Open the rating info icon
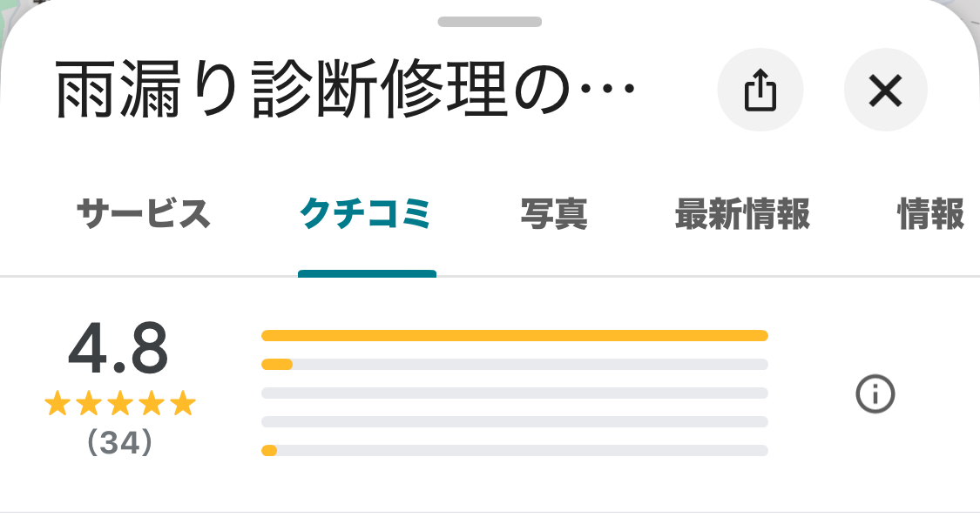The image size is (980, 524). [875, 394]
